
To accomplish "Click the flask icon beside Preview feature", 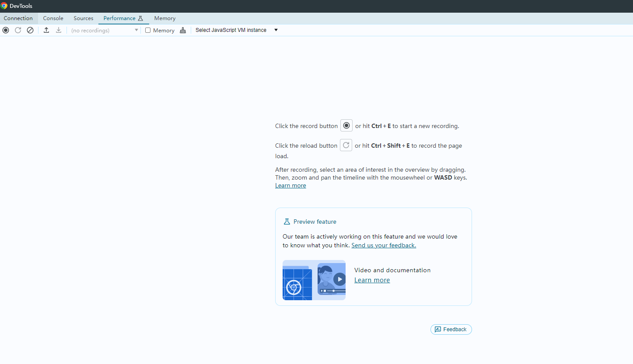I will tap(287, 221).
